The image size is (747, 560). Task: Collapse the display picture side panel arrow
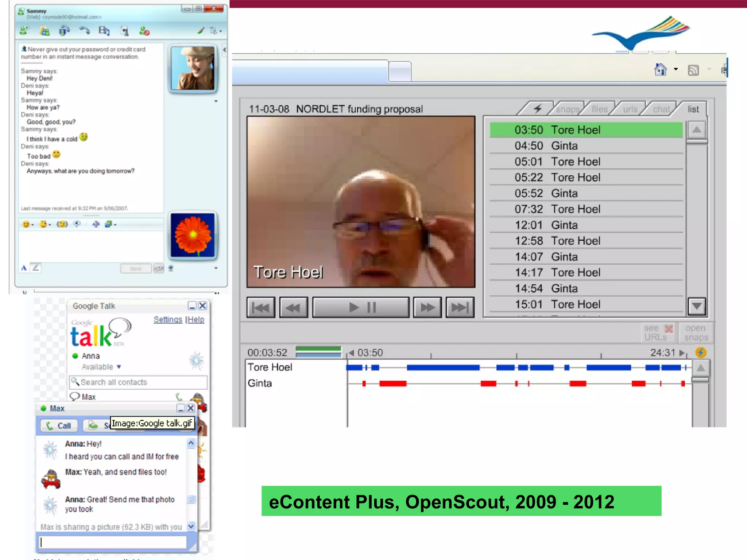tap(224, 50)
